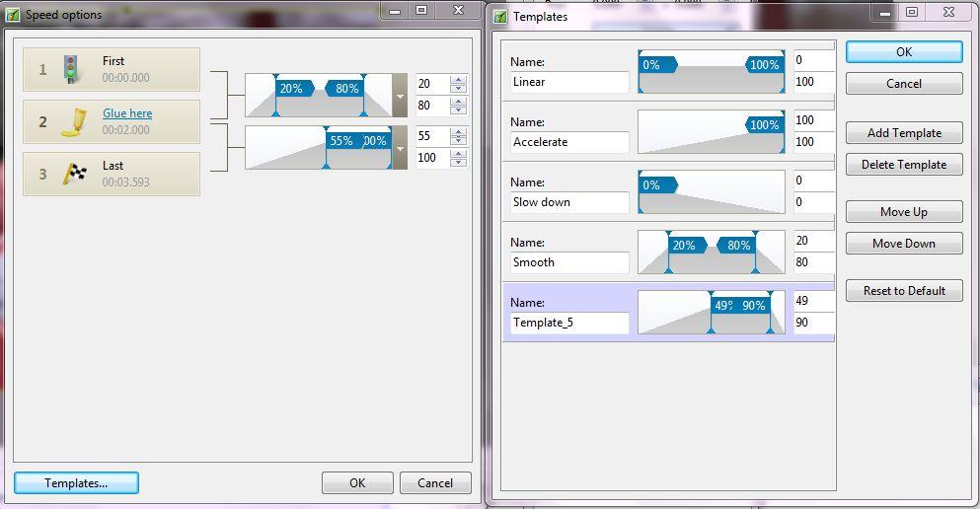The width and height of the screenshot is (980, 509).
Task: Decrease the 100 value using the down arrow
Action: pyautogui.click(x=458, y=163)
